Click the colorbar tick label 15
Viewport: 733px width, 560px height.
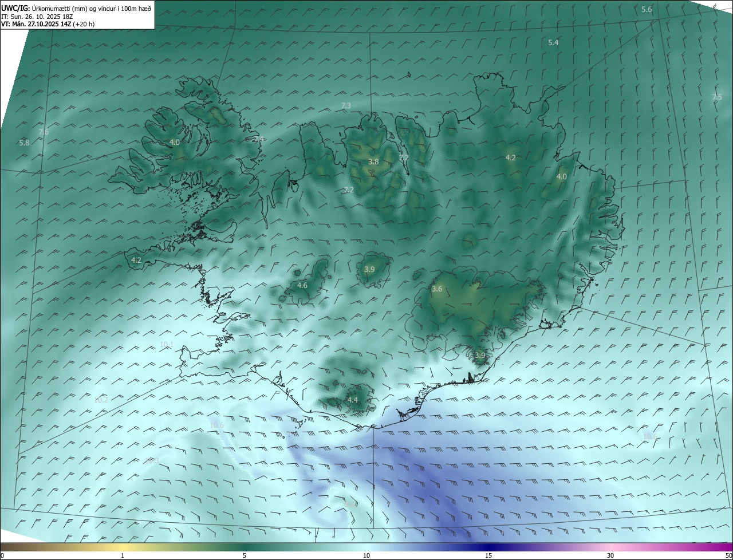coord(488,555)
